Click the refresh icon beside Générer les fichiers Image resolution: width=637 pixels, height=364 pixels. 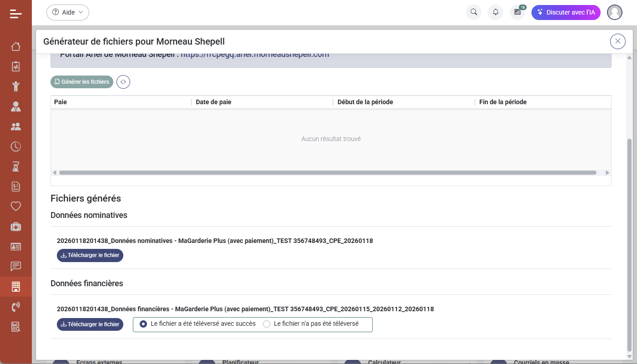[x=123, y=82]
